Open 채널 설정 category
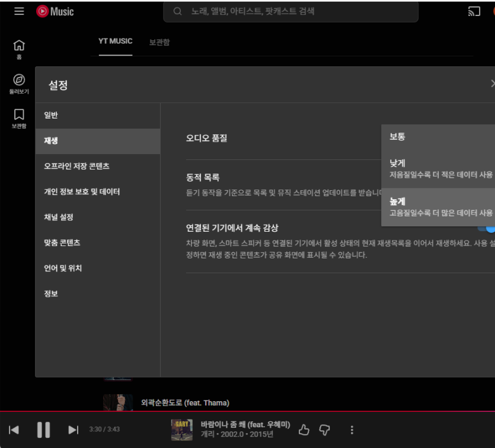This screenshot has width=495, height=448. pos(98,217)
